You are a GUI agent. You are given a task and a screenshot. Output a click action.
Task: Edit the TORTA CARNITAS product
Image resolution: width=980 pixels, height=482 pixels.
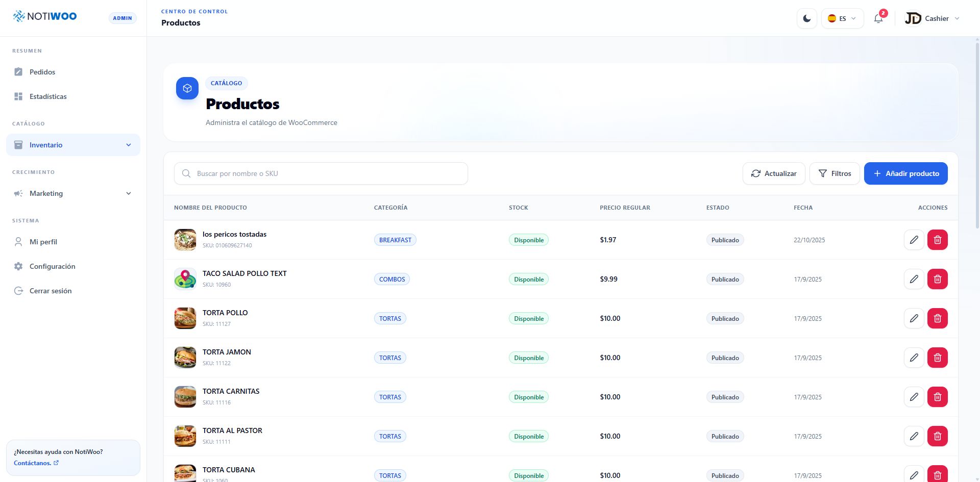point(914,397)
